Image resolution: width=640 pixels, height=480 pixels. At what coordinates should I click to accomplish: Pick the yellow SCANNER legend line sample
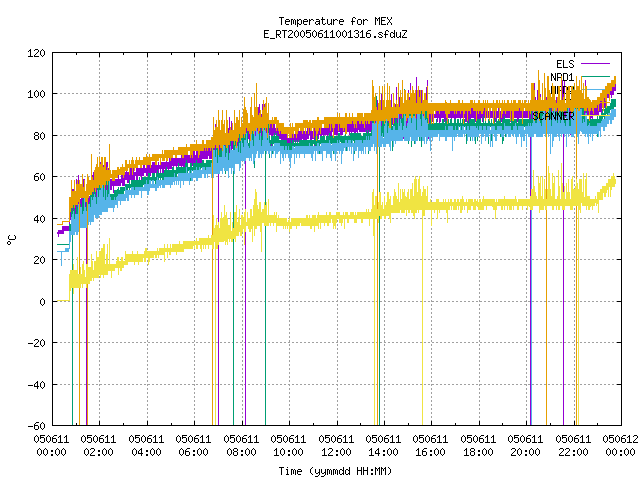pyautogui.click(x=595, y=116)
